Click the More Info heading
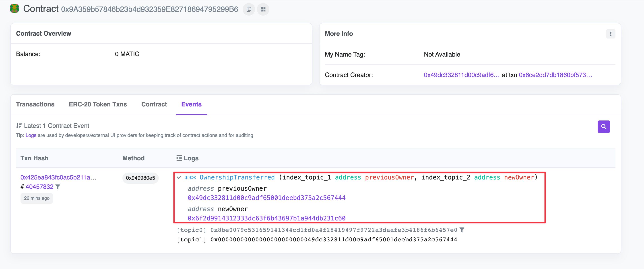 tap(339, 34)
